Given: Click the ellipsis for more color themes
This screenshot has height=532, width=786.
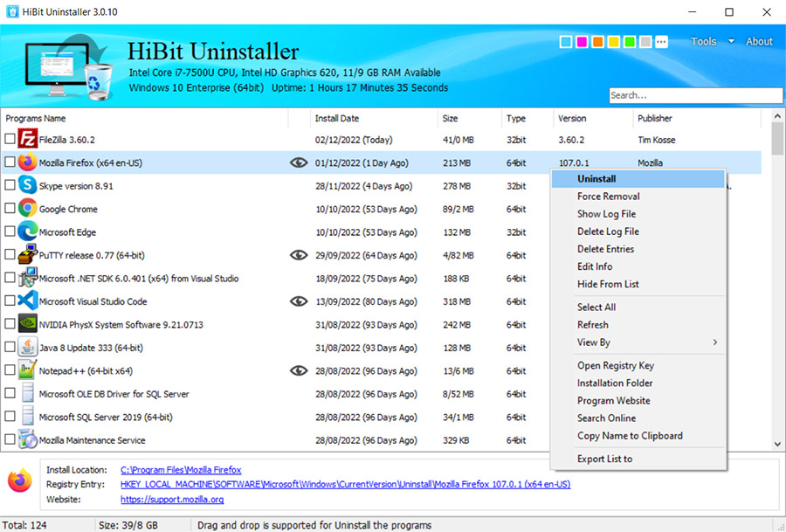Looking at the screenshot, I should coord(660,41).
